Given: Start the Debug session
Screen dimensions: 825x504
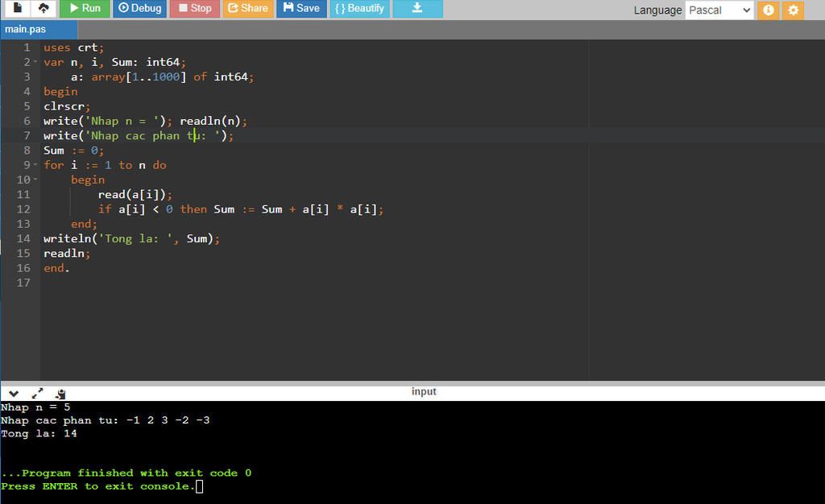Looking at the screenshot, I should pos(139,8).
